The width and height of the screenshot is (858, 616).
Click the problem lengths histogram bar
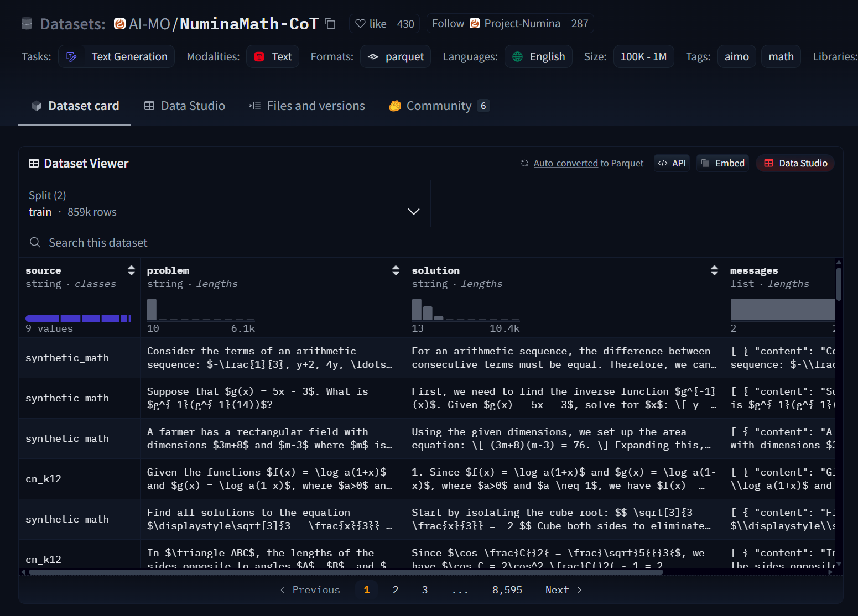pos(152,309)
